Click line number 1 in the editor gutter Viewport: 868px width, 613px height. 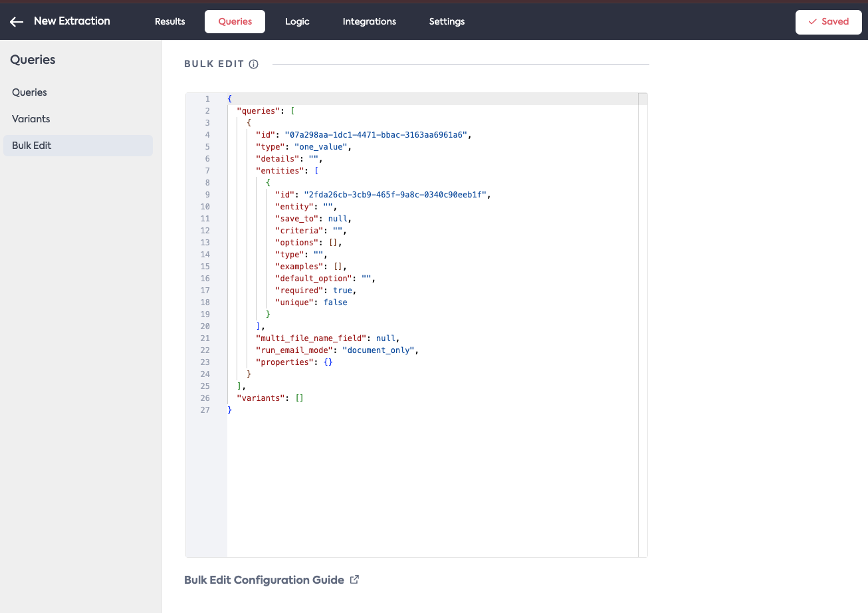point(207,99)
